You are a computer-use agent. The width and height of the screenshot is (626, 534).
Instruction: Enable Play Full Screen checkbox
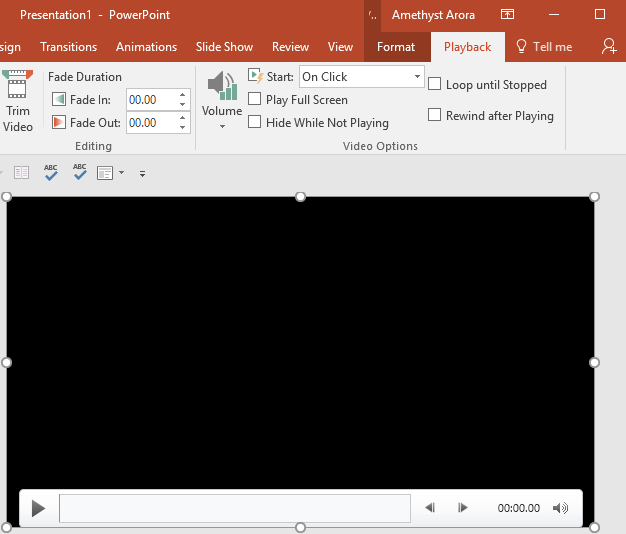pyautogui.click(x=255, y=100)
